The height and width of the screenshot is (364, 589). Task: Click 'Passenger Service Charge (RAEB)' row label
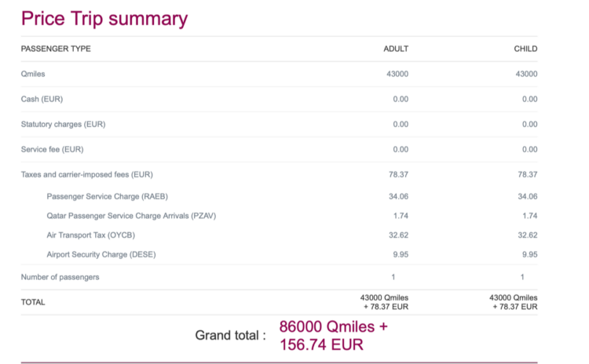pyautogui.click(x=107, y=196)
